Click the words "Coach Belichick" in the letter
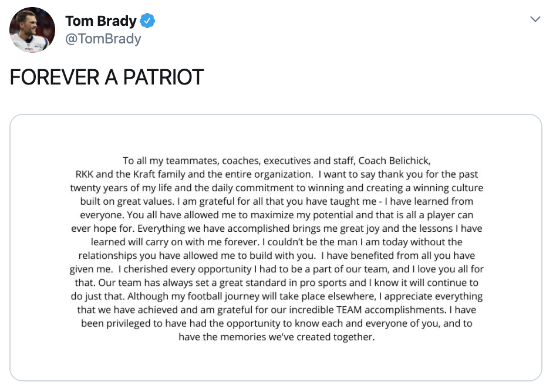553x392 pixels. click(x=394, y=160)
